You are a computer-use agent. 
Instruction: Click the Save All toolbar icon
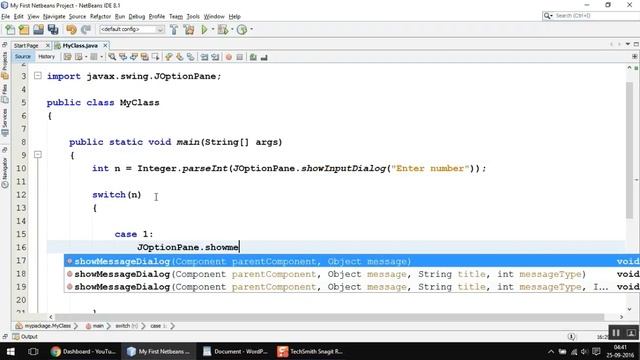click(53, 29)
